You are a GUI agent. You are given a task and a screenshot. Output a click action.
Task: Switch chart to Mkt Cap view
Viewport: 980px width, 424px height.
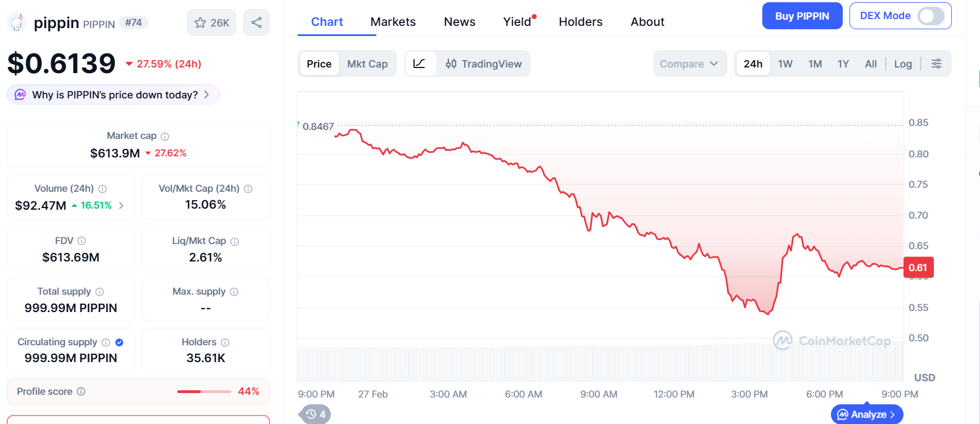[x=367, y=64]
